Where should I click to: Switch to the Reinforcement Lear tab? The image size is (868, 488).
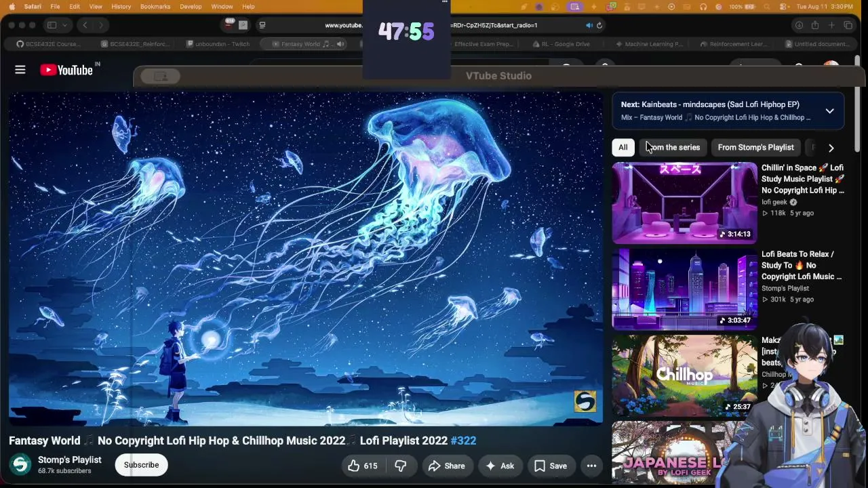coord(734,44)
